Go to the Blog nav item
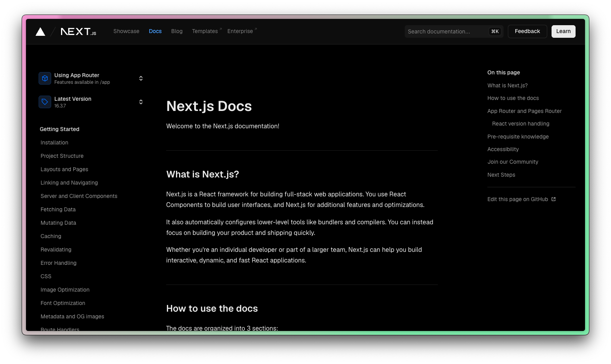This screenshot has width=611, height=364. coord(177,31)
